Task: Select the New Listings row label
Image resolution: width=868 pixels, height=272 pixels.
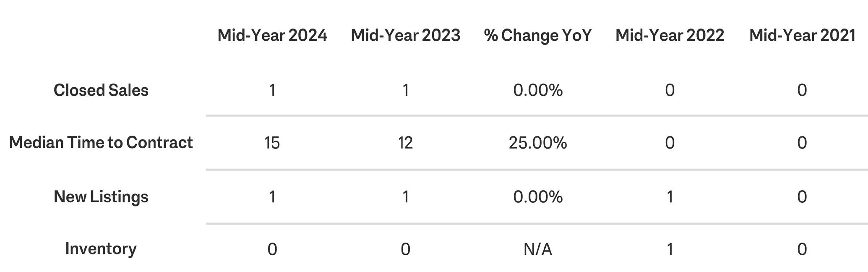Action: pos(101,196)
